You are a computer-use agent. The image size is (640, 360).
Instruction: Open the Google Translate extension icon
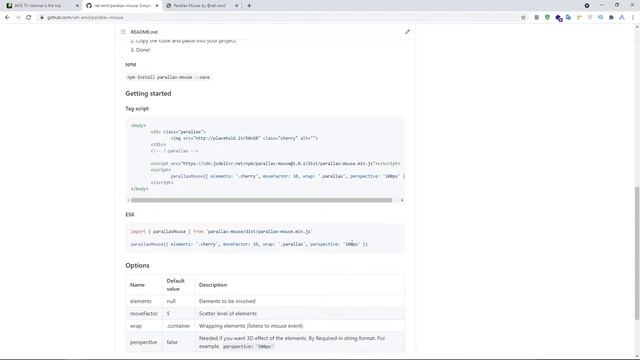(x=569, y=18)
